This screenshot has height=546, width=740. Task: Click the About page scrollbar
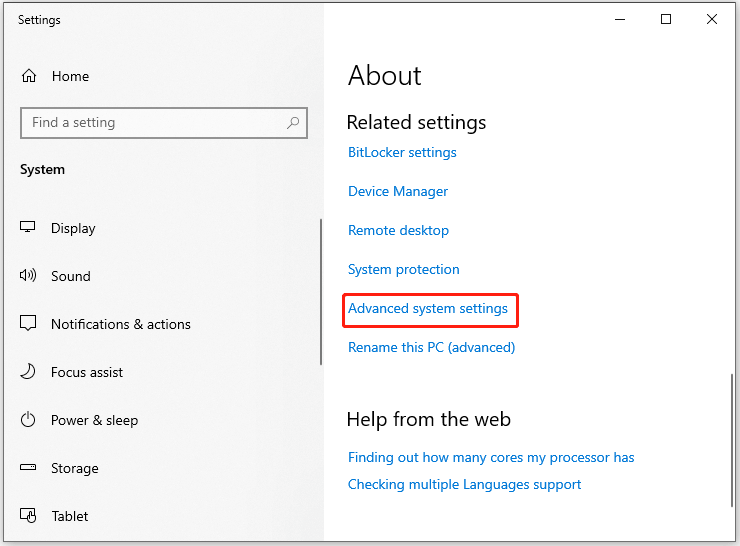[732, 440]
